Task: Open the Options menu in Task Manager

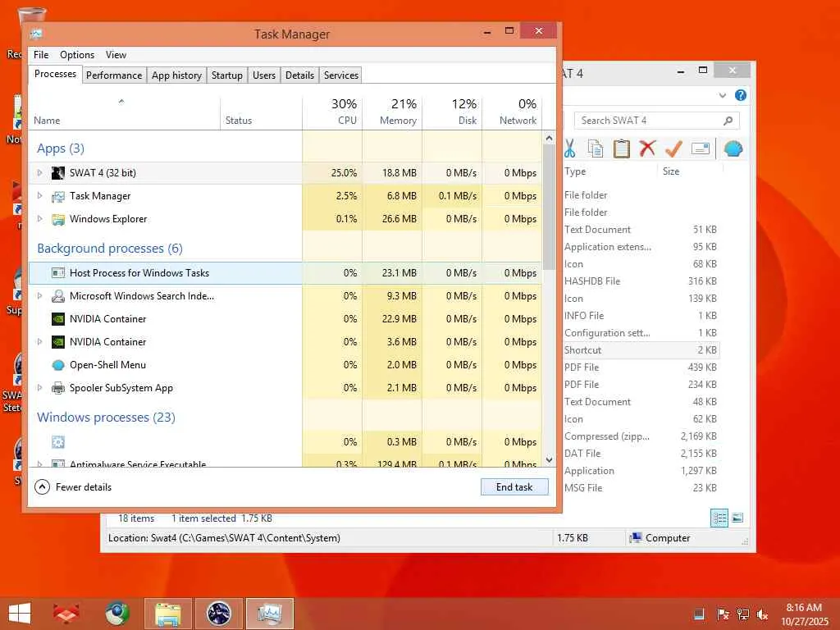Action: pyautogui.click(x=76, y=55)
